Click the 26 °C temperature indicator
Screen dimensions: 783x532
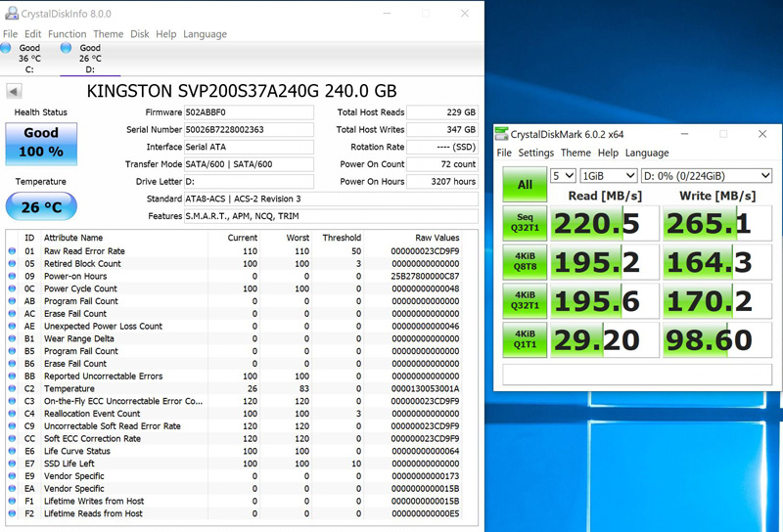pos(41,206)
